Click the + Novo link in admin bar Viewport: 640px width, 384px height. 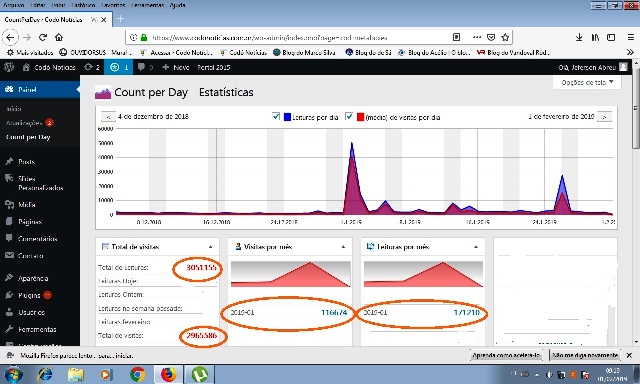click(x=176, y=67)
